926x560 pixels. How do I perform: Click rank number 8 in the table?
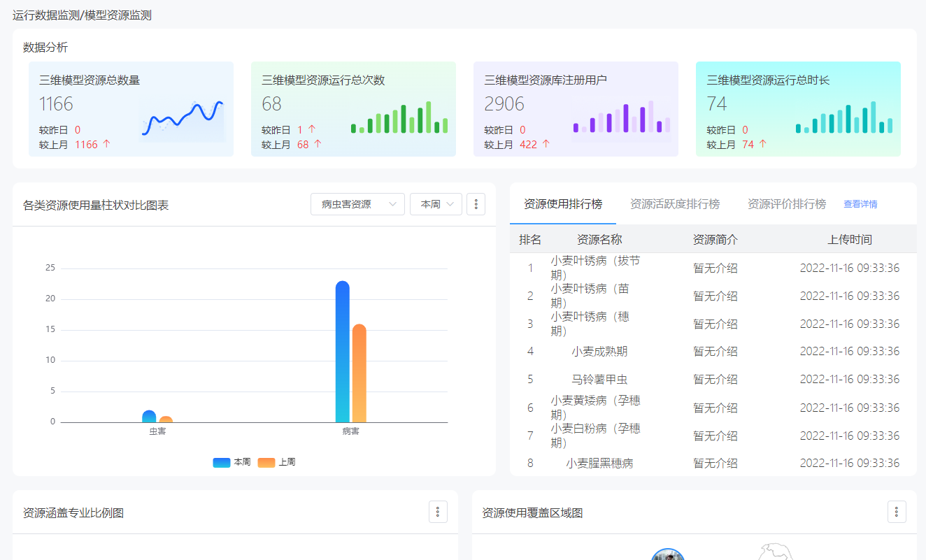[530, 463]
